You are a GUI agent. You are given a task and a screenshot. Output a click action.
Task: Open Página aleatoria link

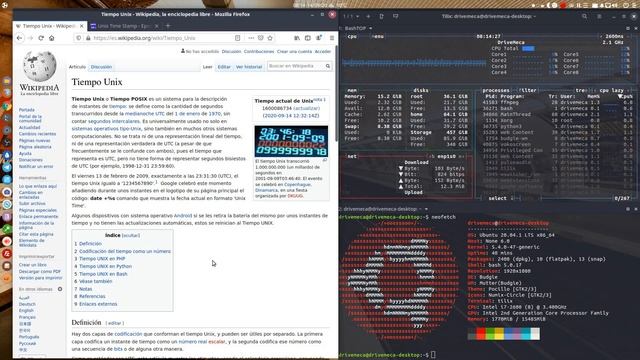35,147
